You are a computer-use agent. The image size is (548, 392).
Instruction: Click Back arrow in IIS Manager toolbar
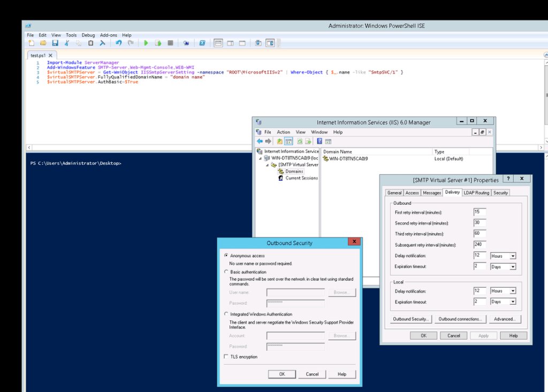click(260, 141)
